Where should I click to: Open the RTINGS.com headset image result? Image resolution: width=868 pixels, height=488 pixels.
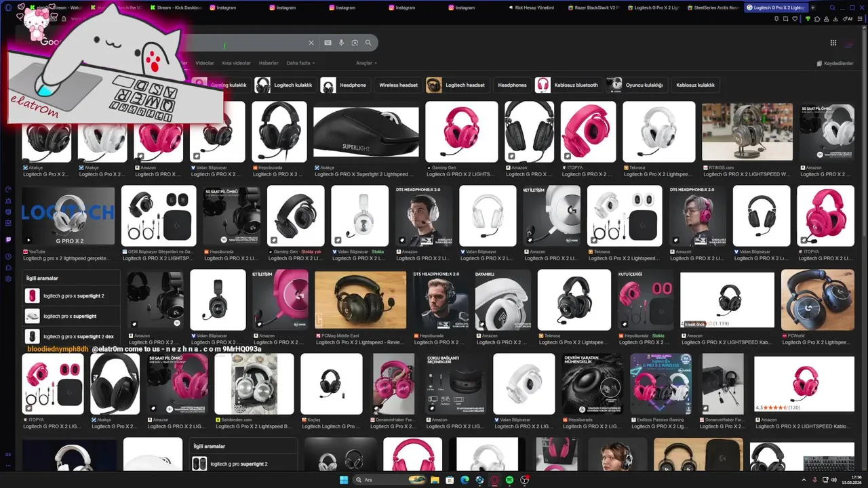(747, 131)
